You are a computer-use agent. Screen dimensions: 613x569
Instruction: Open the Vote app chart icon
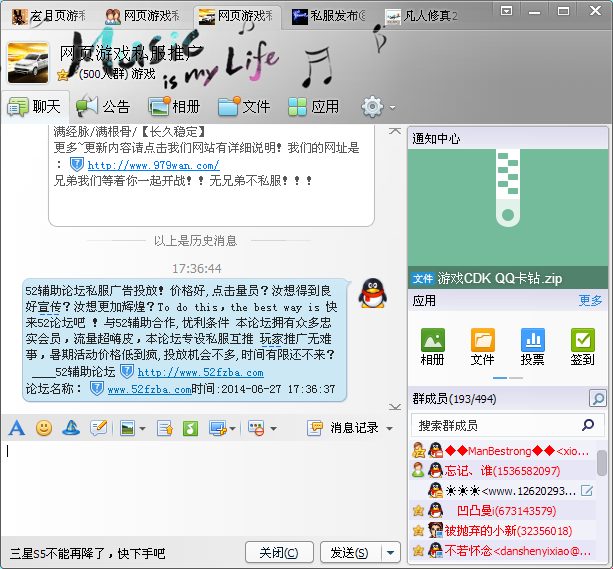point(532,339)
